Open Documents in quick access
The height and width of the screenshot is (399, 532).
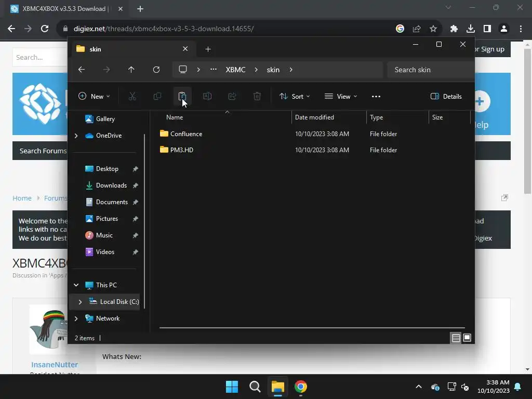(112, 202)
